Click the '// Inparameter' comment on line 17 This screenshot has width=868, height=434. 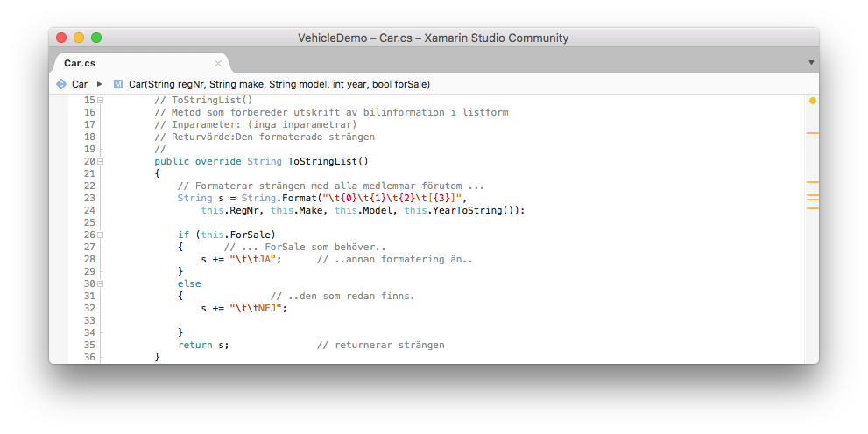[x=256, y=124]
